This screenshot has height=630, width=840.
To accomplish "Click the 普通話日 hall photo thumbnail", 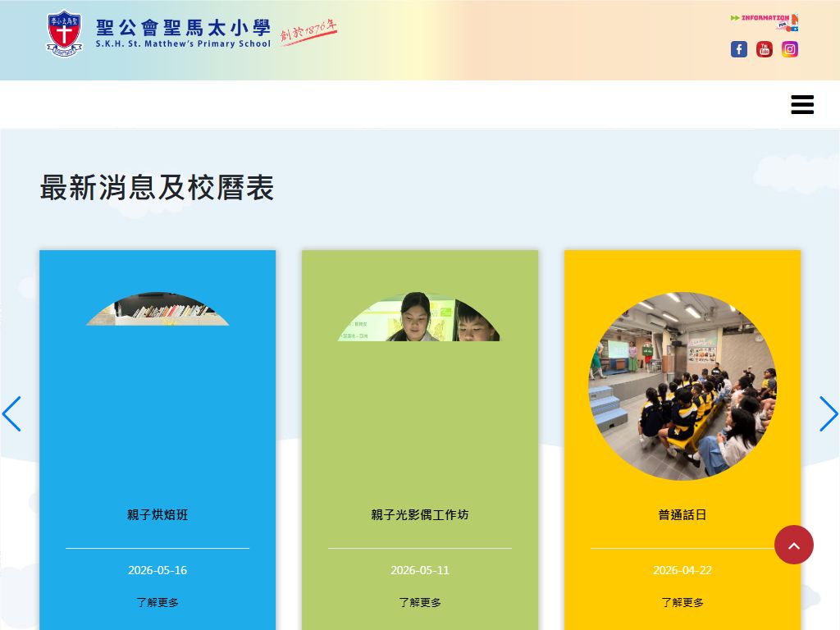I will [682, 386].
